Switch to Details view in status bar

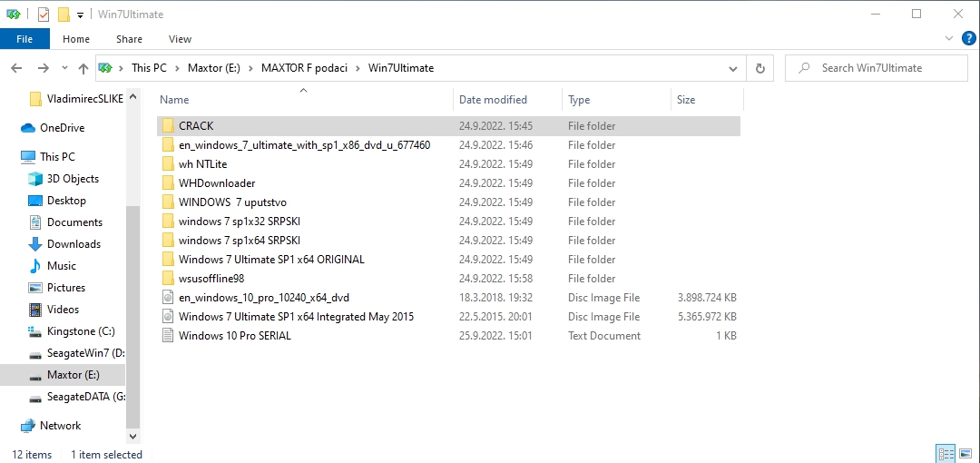pos(946,454)
